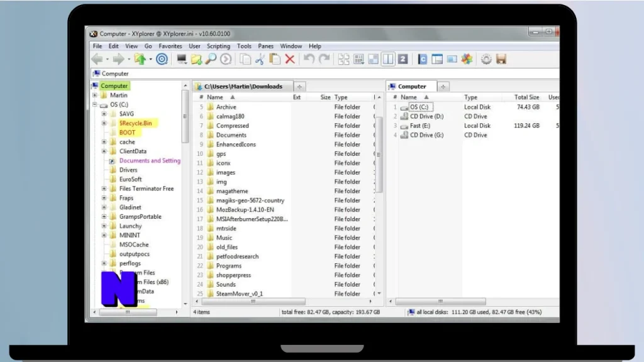Go up one folder level
The image size is (644, 362).
140,59
